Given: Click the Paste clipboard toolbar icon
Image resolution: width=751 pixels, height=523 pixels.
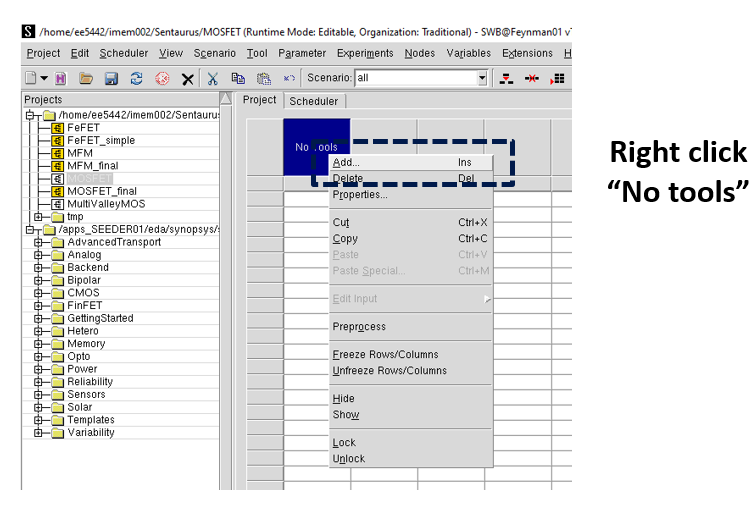Looking at the screenshot, I should click(264, 78).
